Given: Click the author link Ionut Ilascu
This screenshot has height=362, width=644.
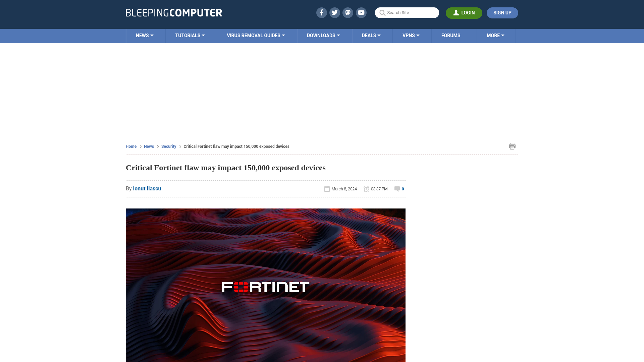Looking at the screenshot, I should coord(147,188).
